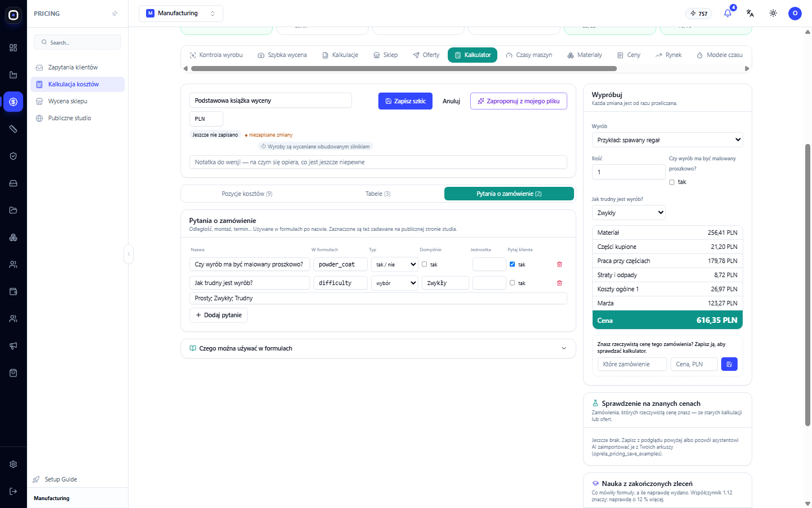
Task: Enable default 'tak' for powder coat question
Action: (425, 264)
